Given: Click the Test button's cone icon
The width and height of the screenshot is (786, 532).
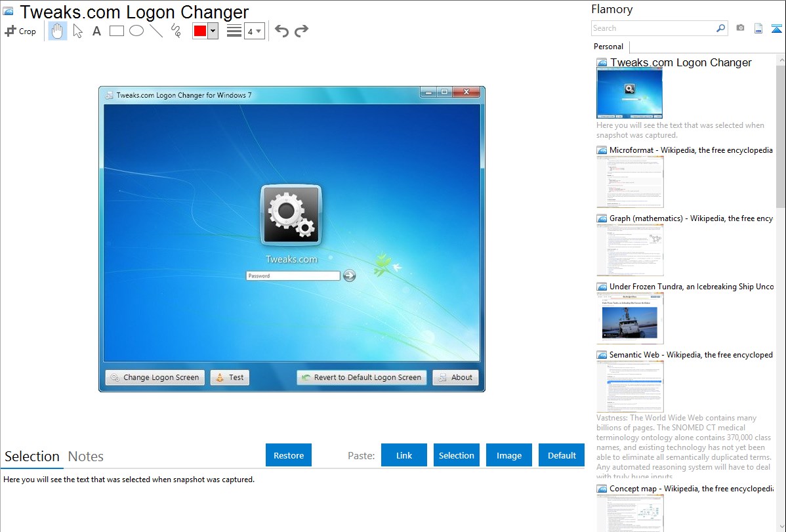Looking at the screenshot, I should pyautogui.click(x=220, y=378).
